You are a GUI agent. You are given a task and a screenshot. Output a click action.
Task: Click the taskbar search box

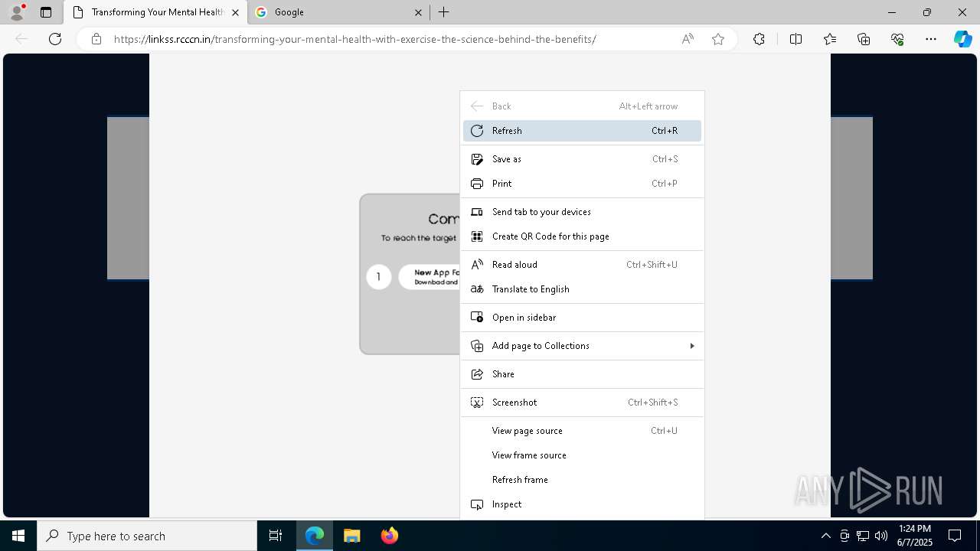tap(147, 536)
